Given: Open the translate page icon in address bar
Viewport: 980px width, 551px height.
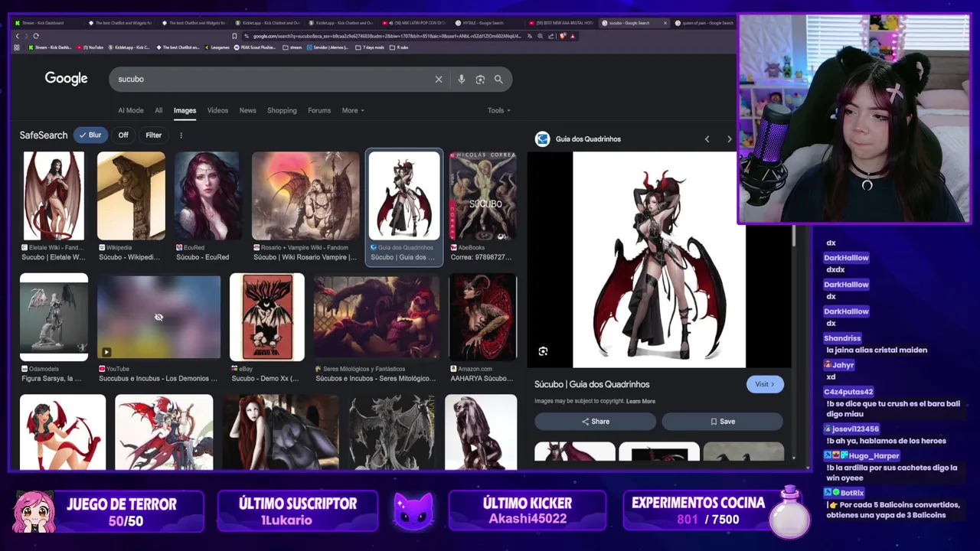Looking at the screenshot, I should tap(530, 36).
